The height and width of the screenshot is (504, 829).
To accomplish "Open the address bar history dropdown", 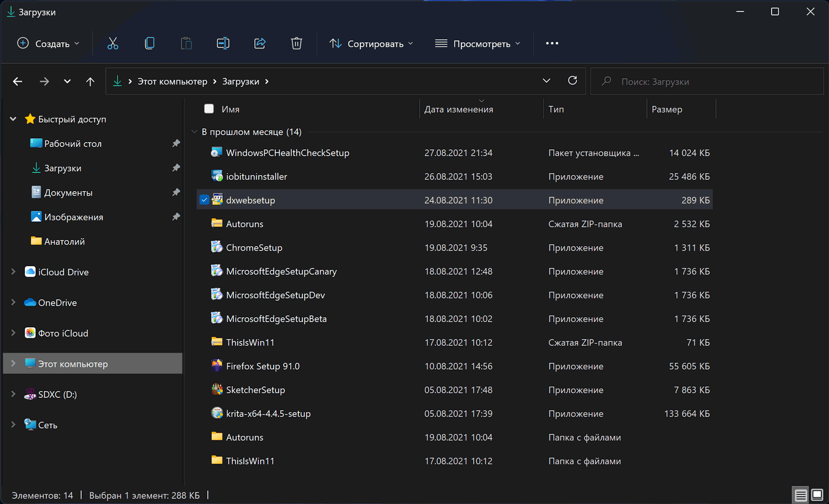I will (x=546, y=81).
